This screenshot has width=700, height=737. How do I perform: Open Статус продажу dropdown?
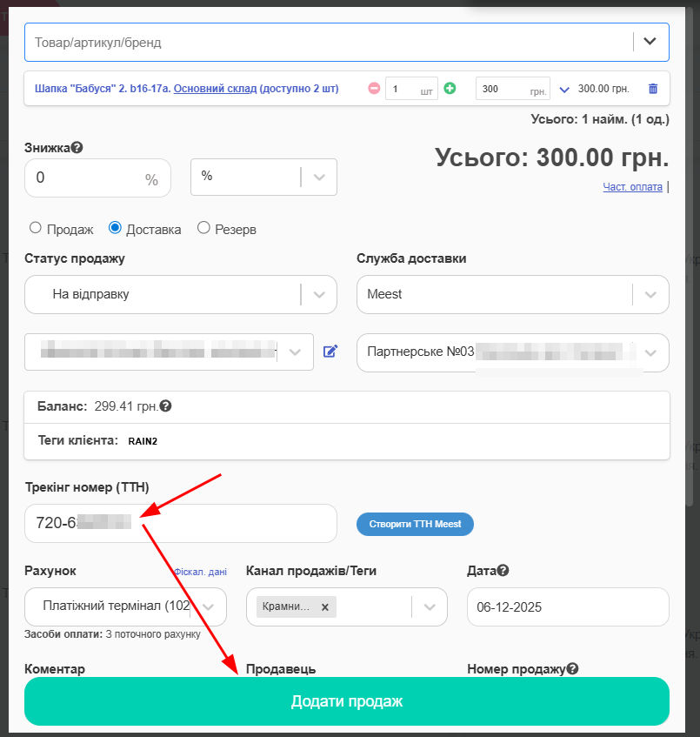pos(180,294)
